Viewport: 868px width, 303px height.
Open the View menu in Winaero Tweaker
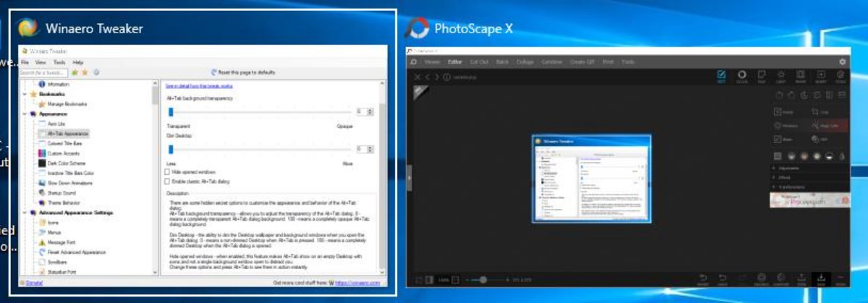tap(40, 63)
